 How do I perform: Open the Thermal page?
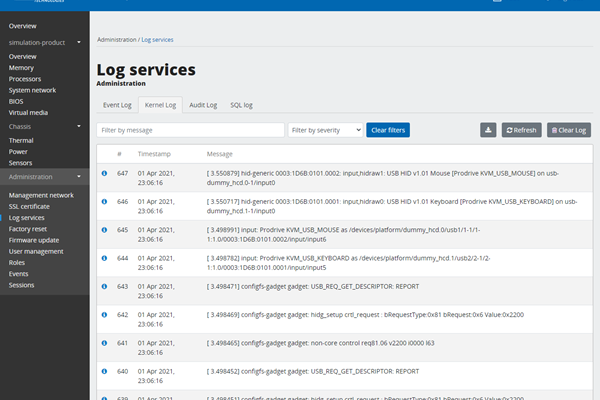click(x=21, y=140)
